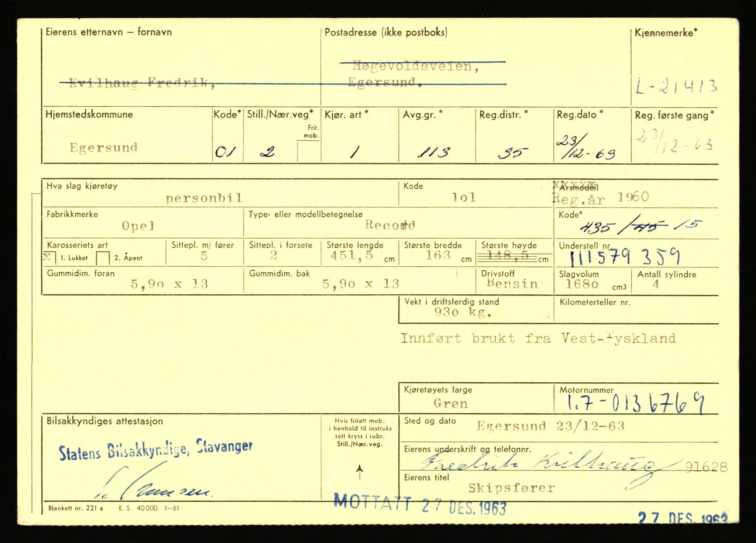The height and width of the screenshot is (543, 756).
Task: Click owner title 'Skipsfører'
Action: tap(512, 489)
